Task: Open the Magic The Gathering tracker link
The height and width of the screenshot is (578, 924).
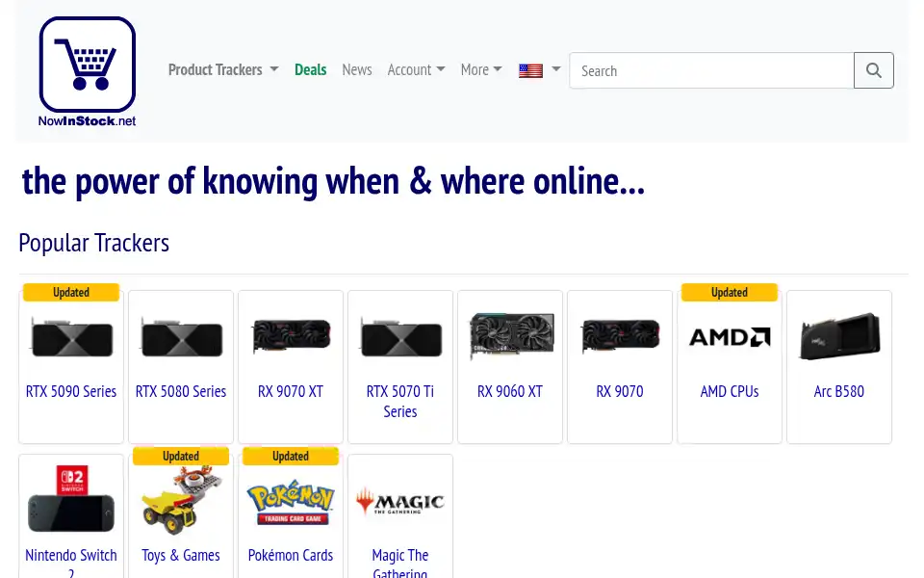Action: [400, 564]
